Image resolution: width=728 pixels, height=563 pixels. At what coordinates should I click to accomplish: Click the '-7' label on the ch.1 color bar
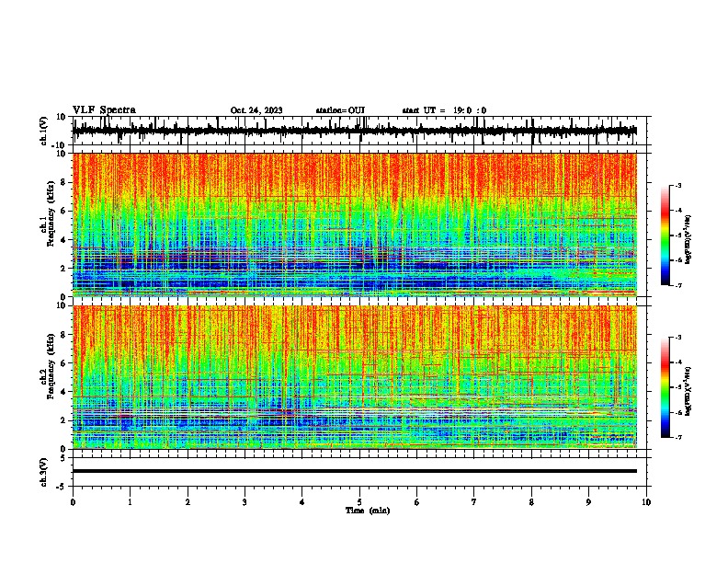tap(678, 285)
